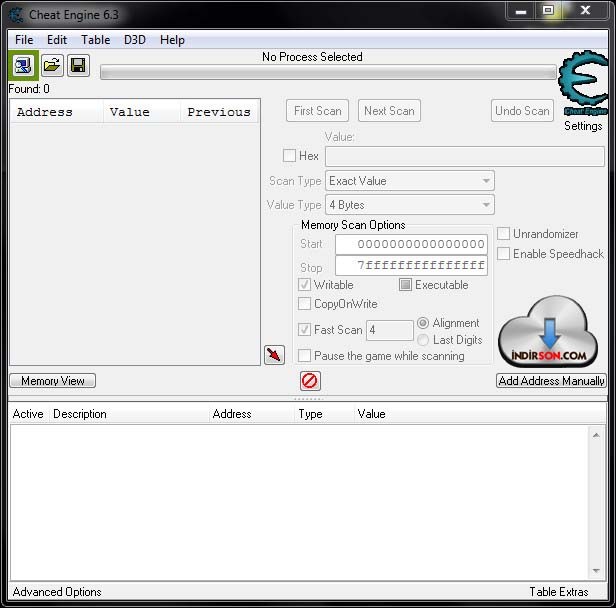The image size is (616, 608).
Task: Click the Address column header in results
Action: coord(57,112)
